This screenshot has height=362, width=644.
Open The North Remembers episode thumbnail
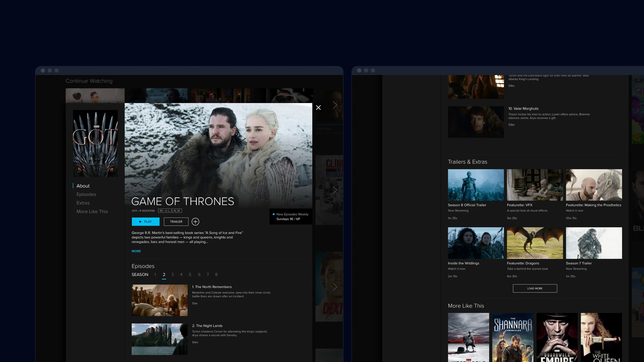pyautogui.click(x=159, y=300)
